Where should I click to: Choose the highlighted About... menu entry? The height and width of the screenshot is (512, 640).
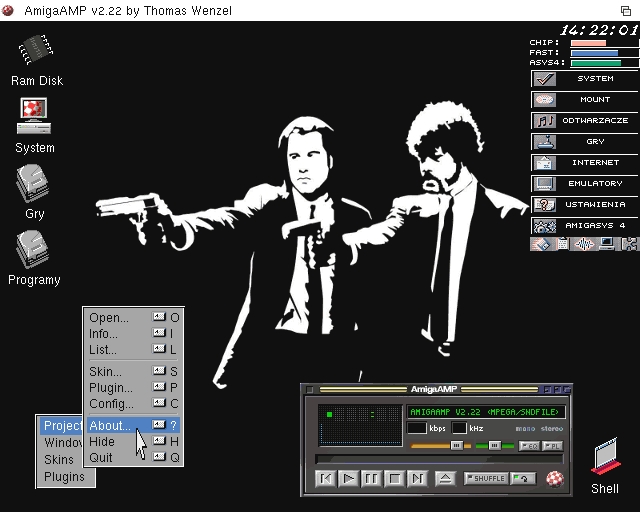(x=133, y=425)
